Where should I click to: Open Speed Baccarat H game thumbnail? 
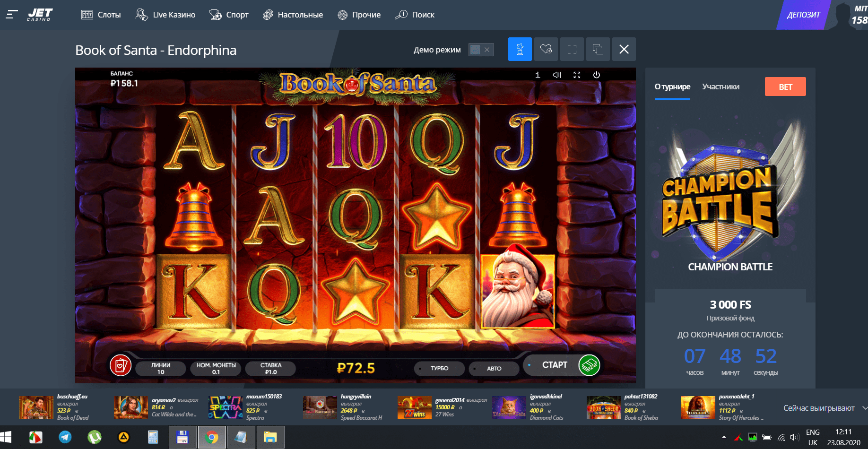click(x=320, y=407)
